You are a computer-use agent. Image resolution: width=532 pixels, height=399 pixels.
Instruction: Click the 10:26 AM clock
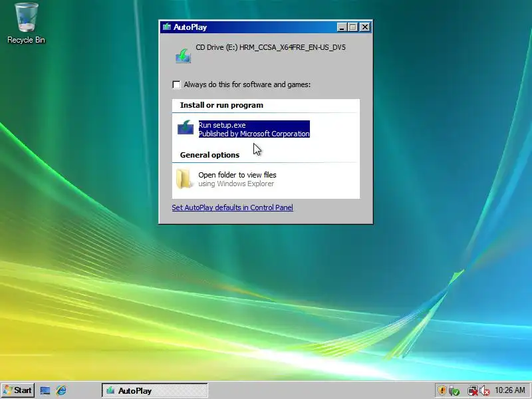[x=509, y=390]
